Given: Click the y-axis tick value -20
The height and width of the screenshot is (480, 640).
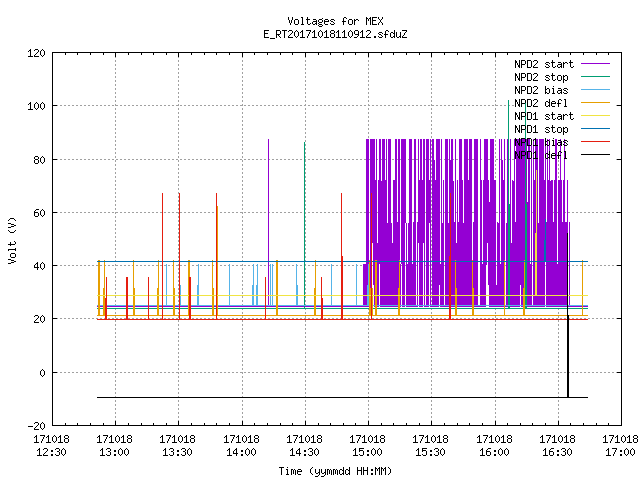Looking at the screenshot, I should tap(36, 426).
